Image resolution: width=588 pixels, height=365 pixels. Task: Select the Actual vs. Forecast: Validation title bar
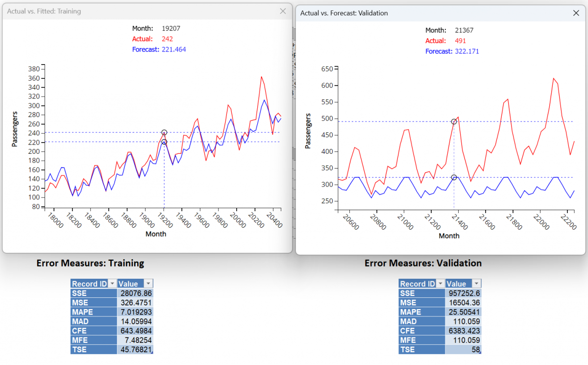[x=343, y=13]
